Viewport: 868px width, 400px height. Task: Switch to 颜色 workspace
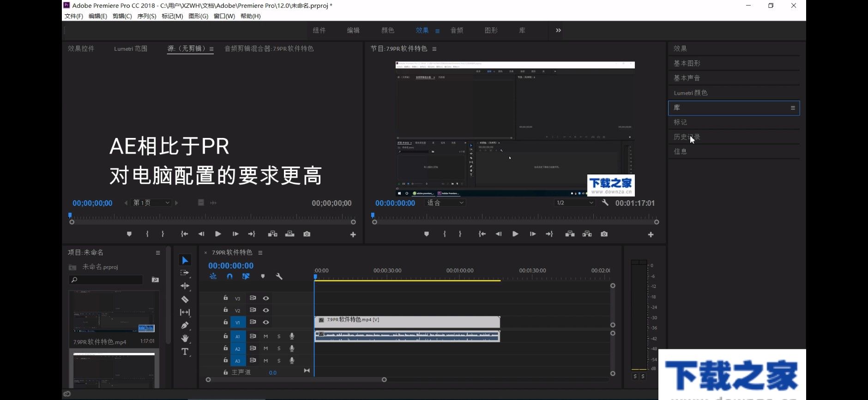coord(388,30)
